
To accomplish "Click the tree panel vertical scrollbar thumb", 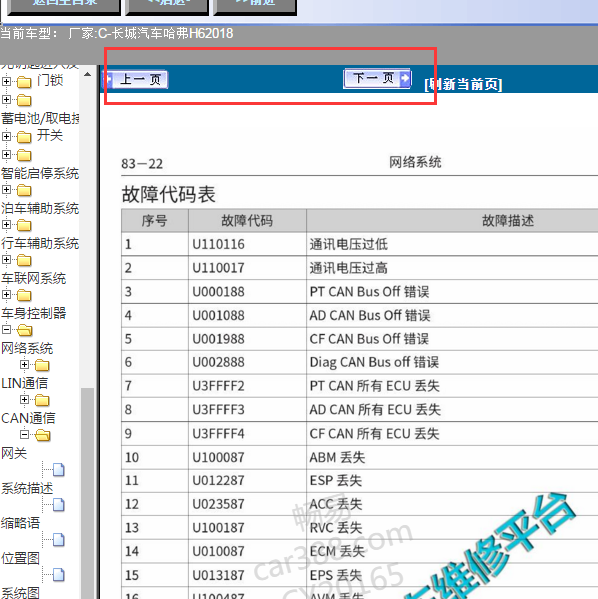I will [x=88, y=493].
